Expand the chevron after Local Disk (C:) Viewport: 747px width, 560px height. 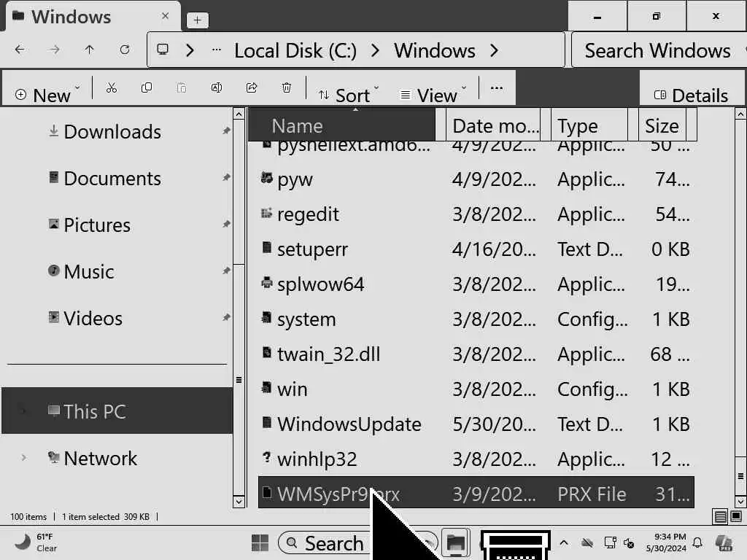point(376,50)
